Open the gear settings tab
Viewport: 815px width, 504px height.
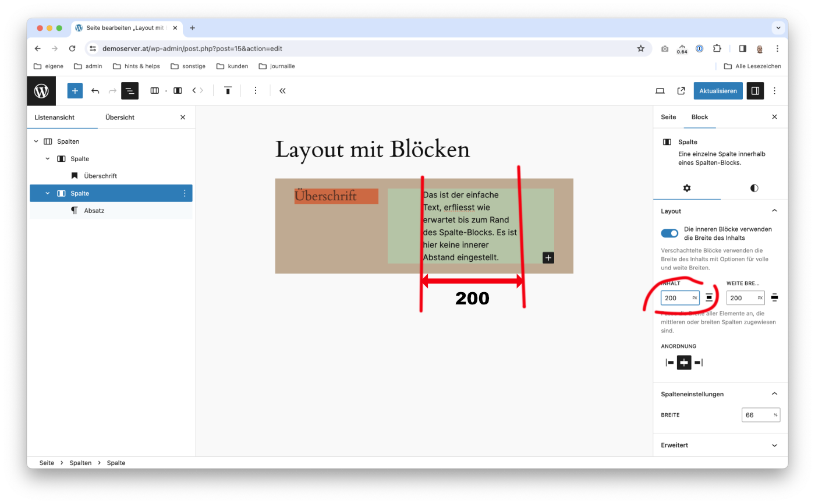687,188
